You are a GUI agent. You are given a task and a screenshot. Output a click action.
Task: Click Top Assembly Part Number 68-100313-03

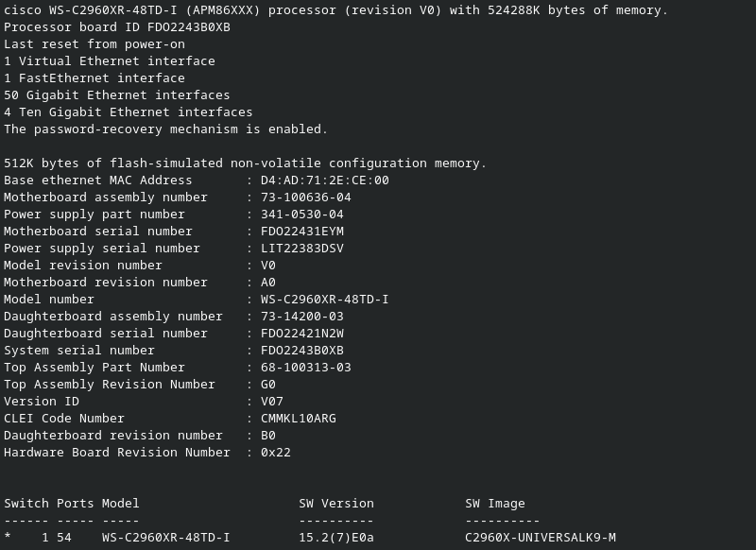(x=305, y=368)
